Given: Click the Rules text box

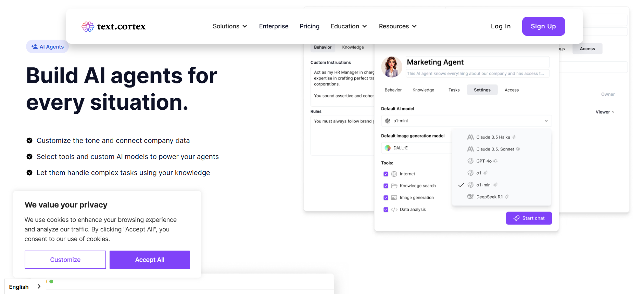Looking at the screenshot, I should (x=343, y=136).
